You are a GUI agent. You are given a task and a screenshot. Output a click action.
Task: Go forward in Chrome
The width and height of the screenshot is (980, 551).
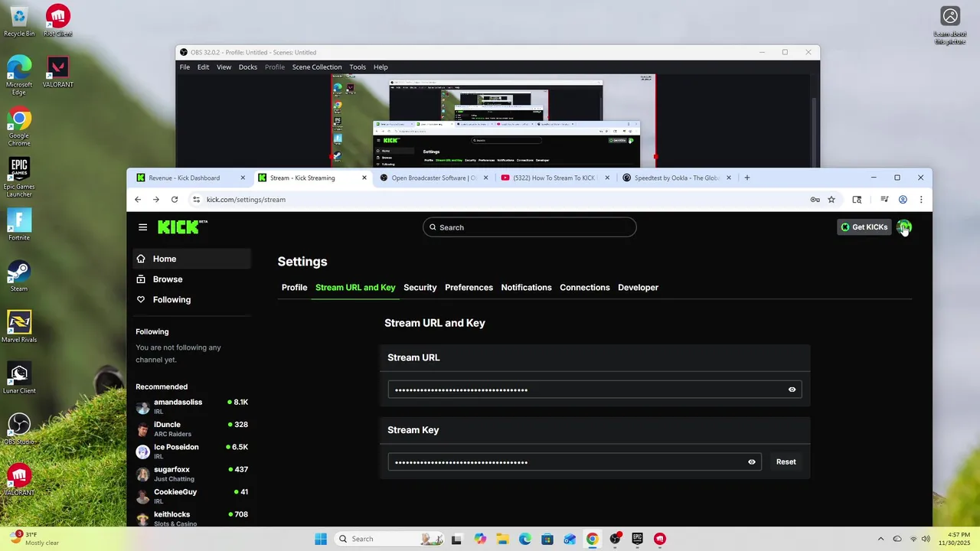(156, 200)
